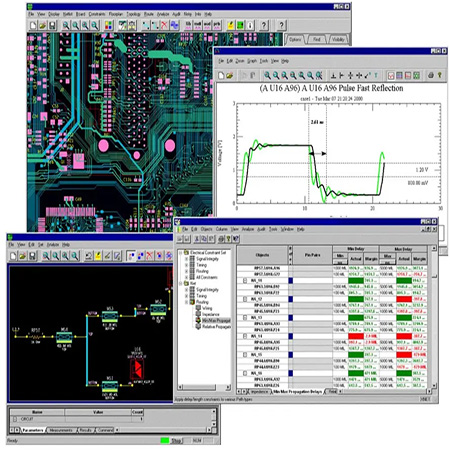Switch to the Measurements tab

[61, 430]
